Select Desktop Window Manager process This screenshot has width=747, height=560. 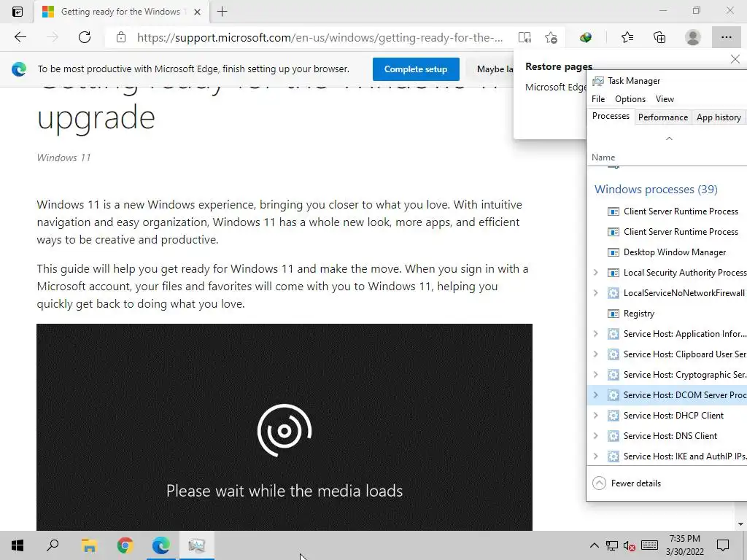point(667,252)
